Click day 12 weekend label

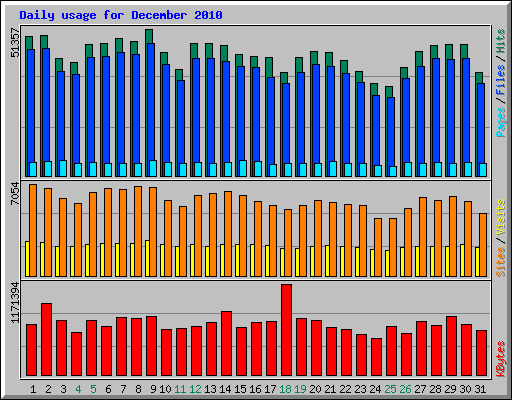coord(195,389)
